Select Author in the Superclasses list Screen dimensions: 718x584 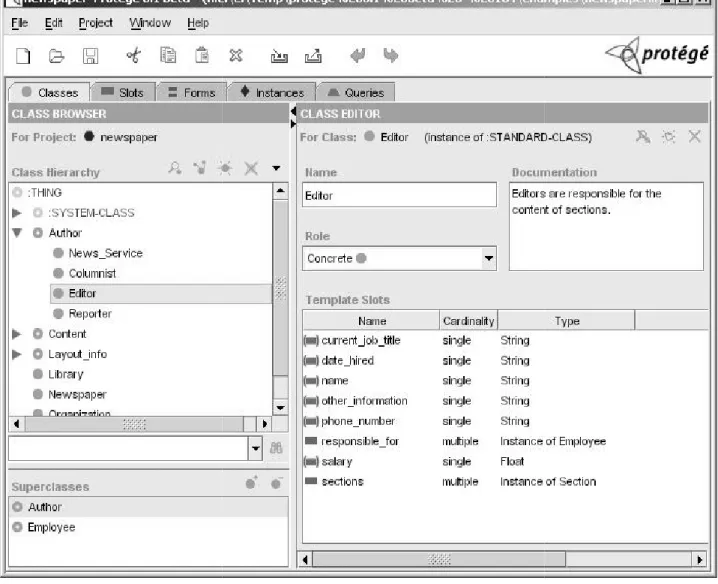click(x=148, y=507)
